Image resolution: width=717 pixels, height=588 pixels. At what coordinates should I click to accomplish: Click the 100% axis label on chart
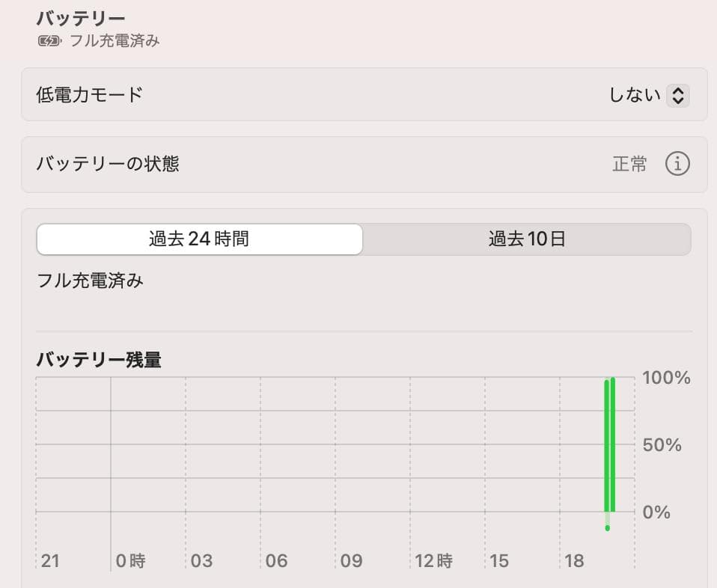click(666, 378)
